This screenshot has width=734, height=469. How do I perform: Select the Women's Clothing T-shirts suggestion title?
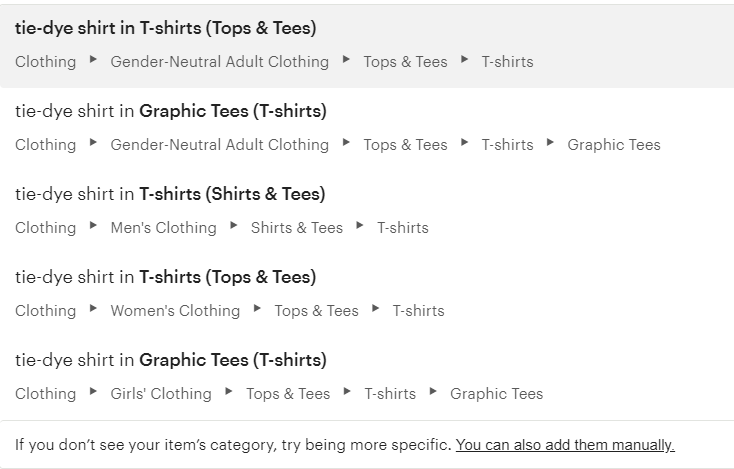click(165, 277)
